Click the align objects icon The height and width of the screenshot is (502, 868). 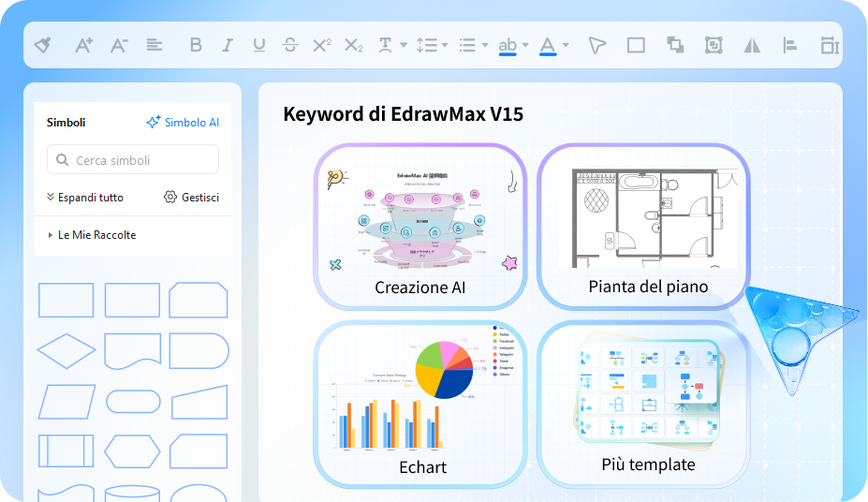point(790,45)
